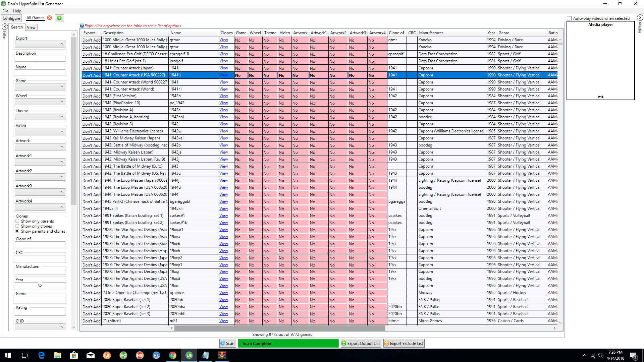
Task: Open the Mail app from the taskbar
Action: (91, 355)
